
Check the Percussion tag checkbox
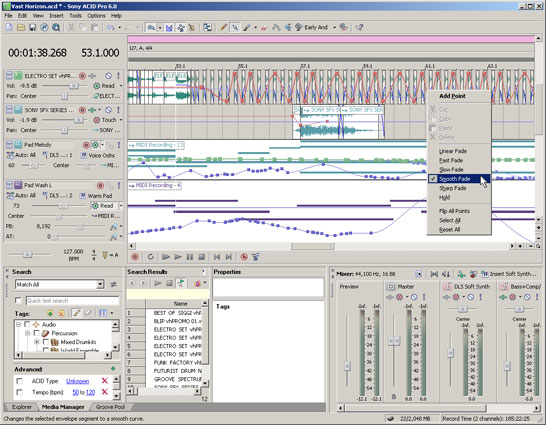point(37,333)
